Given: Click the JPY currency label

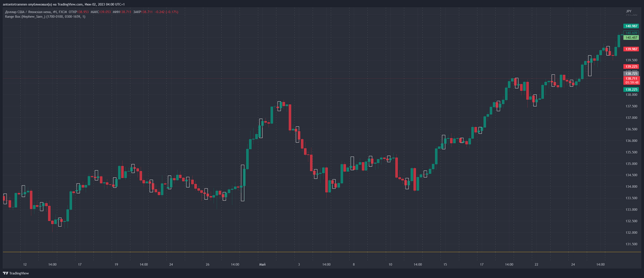Looking at the screenshot, I should [629, 11].
